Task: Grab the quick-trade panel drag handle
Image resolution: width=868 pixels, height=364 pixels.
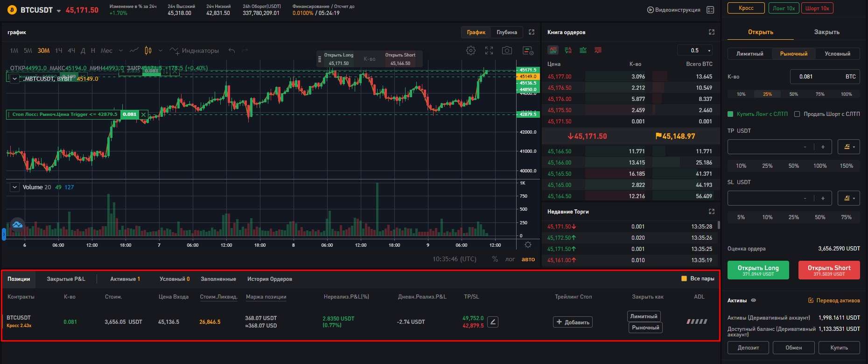Action: click(x=320, y=59)
